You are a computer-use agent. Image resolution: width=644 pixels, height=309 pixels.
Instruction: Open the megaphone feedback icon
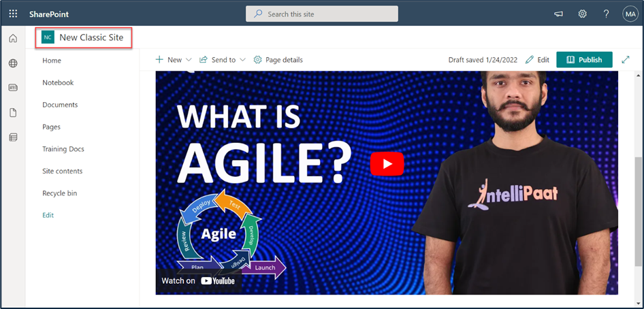[558, 14]
